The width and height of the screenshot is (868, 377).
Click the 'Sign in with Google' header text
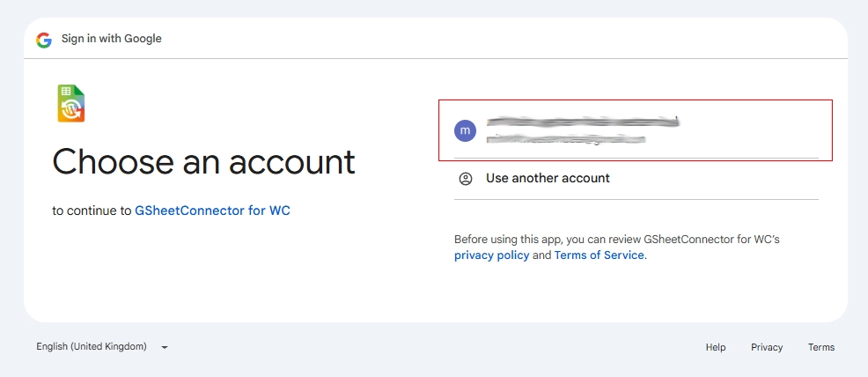[112, 39]
